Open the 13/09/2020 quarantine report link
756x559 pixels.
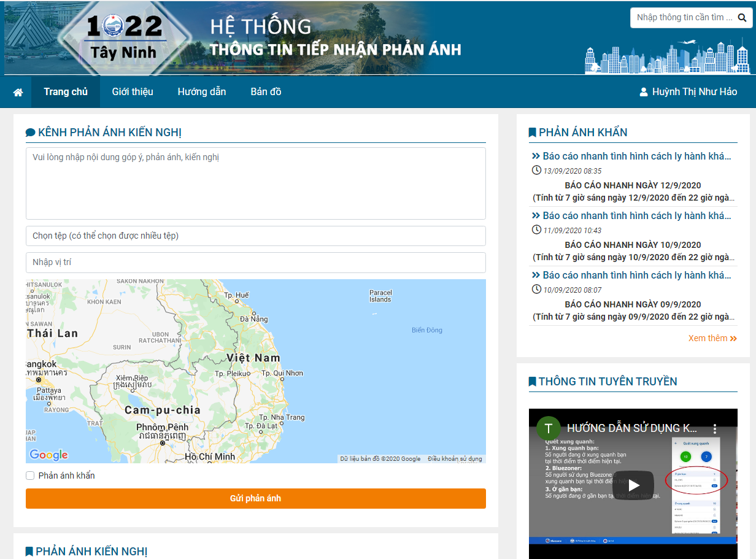pos(636,156)
